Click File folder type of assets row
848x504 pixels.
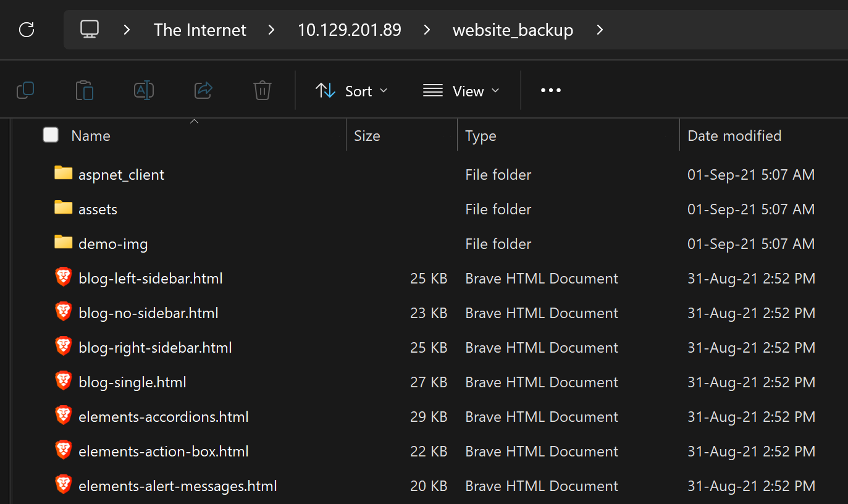[498, 209]
